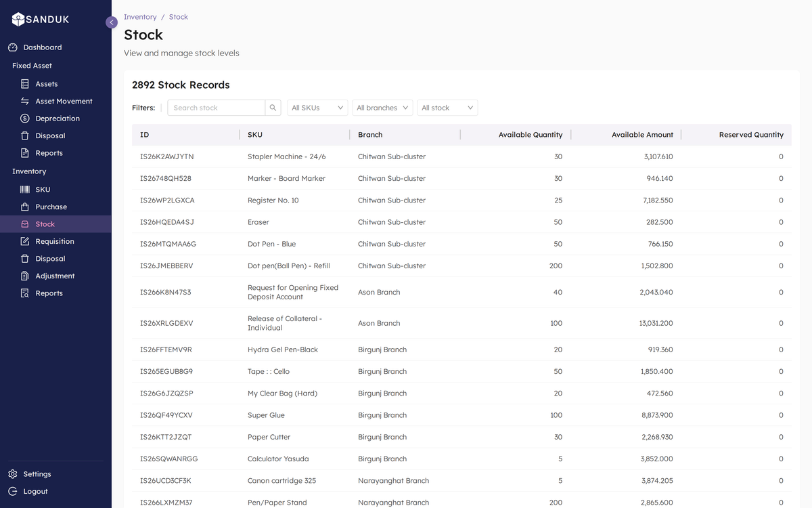Click the Adjustment clipboard icon

pos(25,276)
